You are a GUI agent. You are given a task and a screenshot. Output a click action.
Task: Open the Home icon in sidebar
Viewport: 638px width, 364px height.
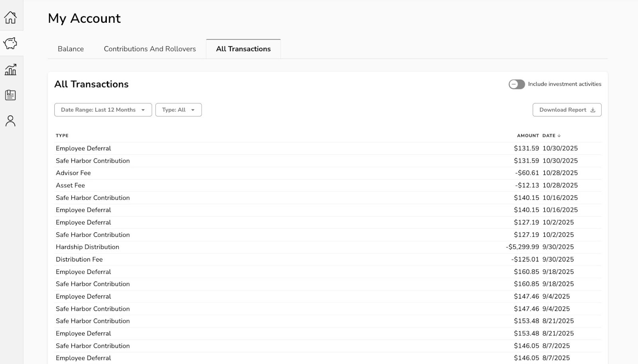click(x=10, y=18)
